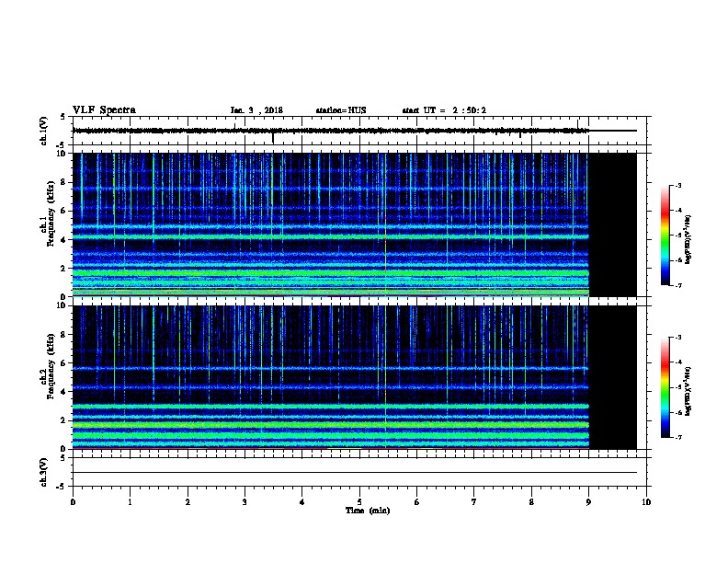Click the '2' kHz tick on ch.1 frequency axis
This screenshot has width=728, height=563.
64,269
